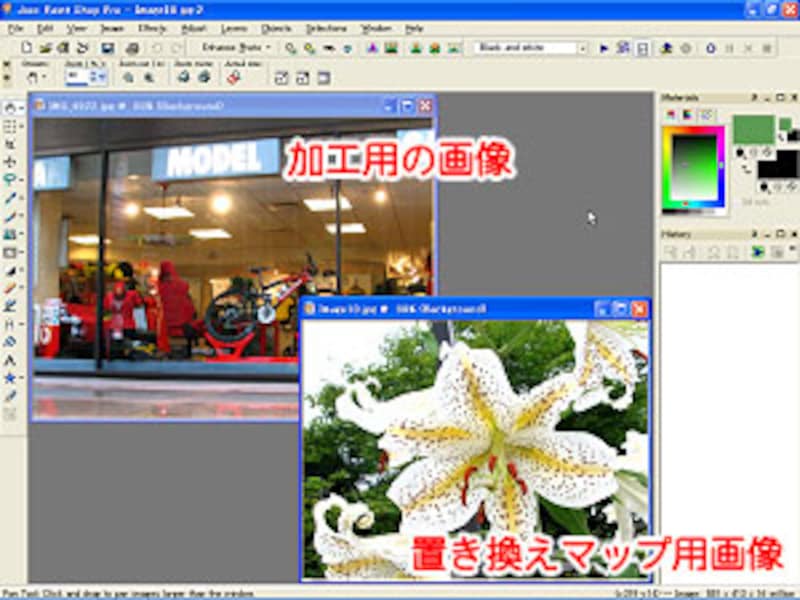Click the small green foreground color box
The height and width of the screenshot is (600, 800).
click(x=785, y=123)
